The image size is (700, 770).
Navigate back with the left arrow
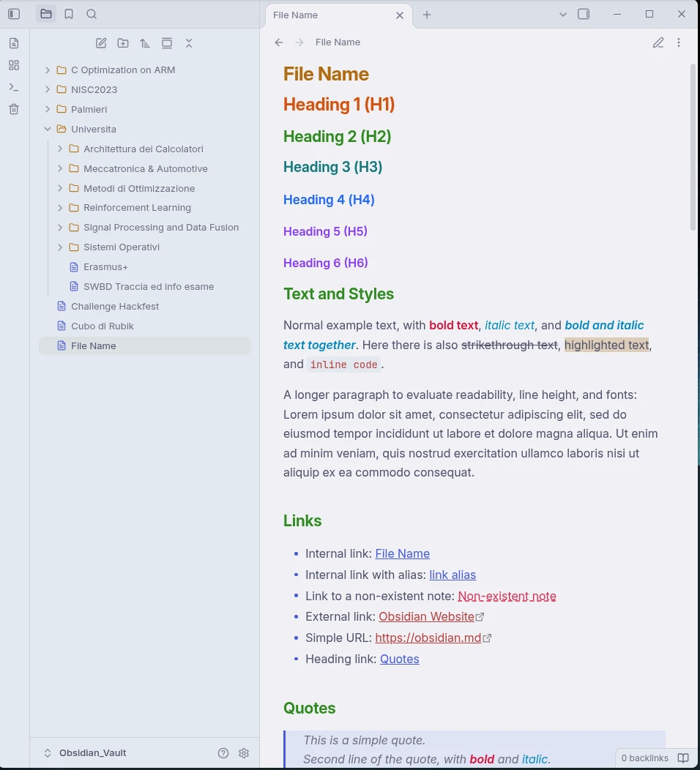[279, 42]
